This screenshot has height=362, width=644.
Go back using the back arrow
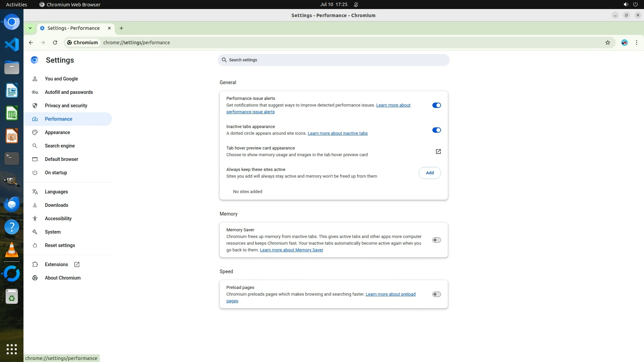[x=31, y=43]
